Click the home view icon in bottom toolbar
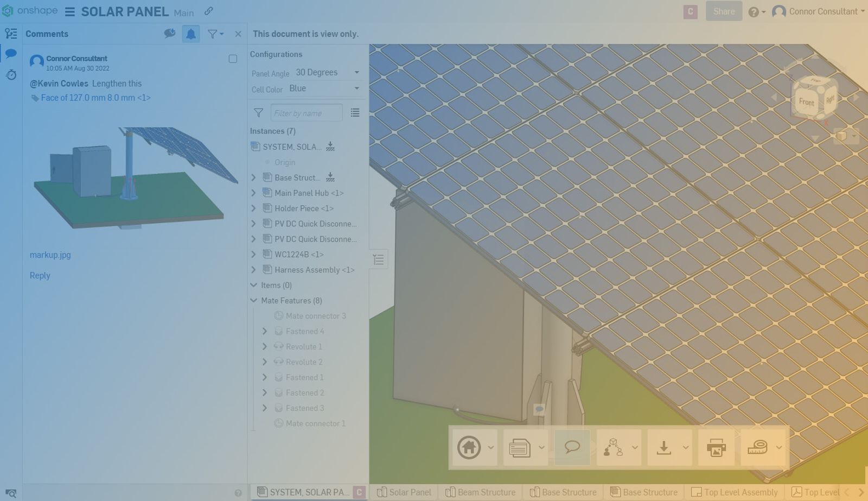Viewport: 868px width, 501px height. pyautogui.click(x=469, y=448)
